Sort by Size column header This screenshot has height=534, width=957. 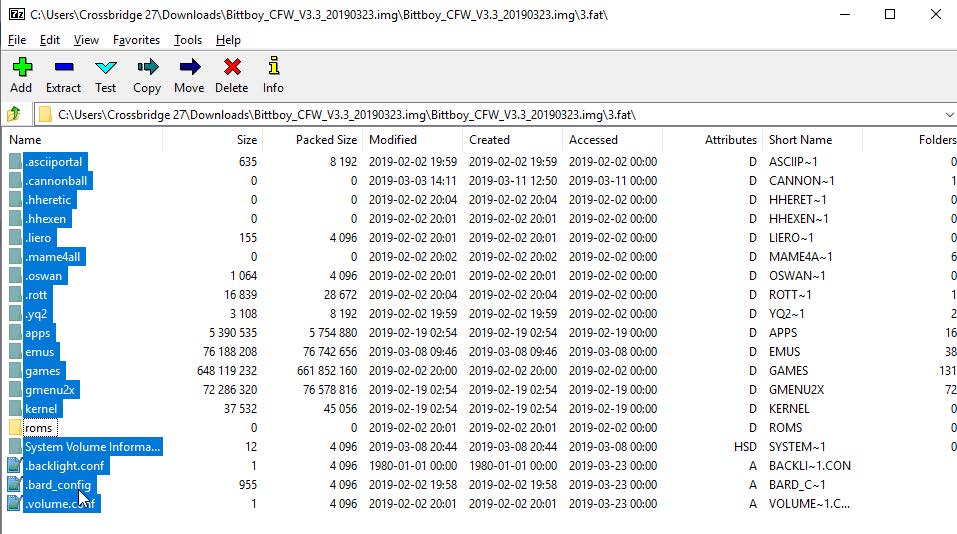tap(212, 140)
